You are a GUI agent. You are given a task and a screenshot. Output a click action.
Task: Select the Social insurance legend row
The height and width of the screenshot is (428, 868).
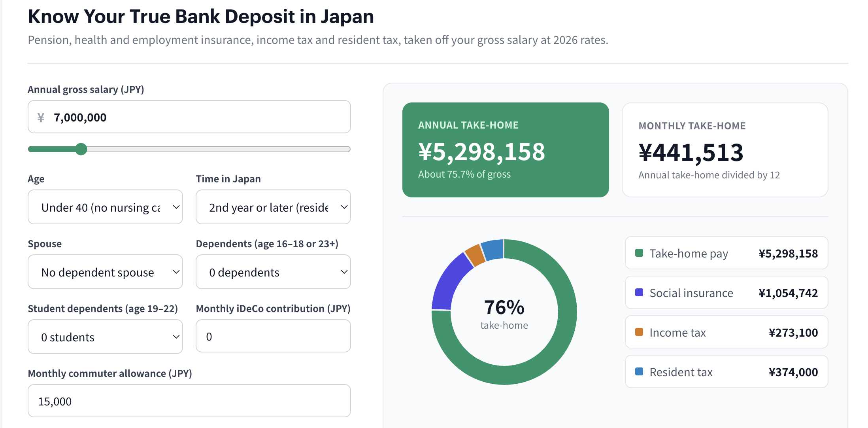pyautogui.click(x=726, y=293)
